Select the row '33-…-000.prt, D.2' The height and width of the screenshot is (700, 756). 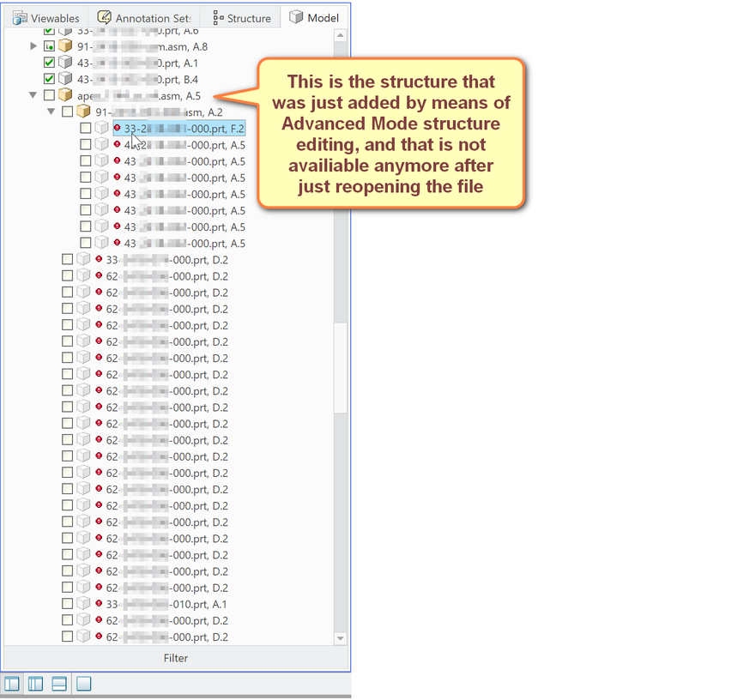(x=166, y=260)
